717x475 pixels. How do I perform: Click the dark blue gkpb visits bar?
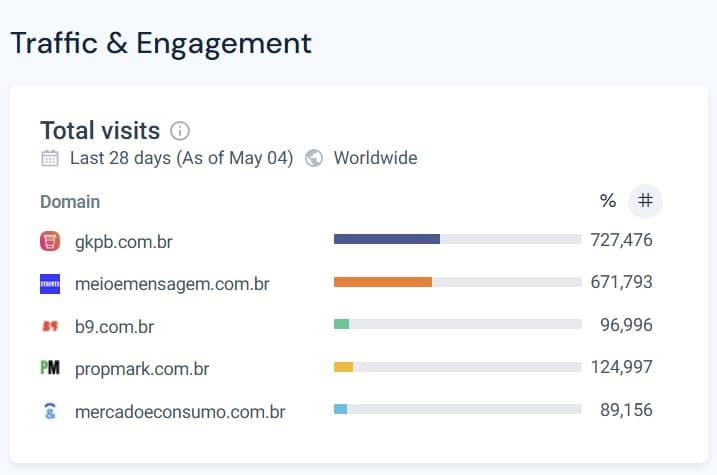[387, 239]
